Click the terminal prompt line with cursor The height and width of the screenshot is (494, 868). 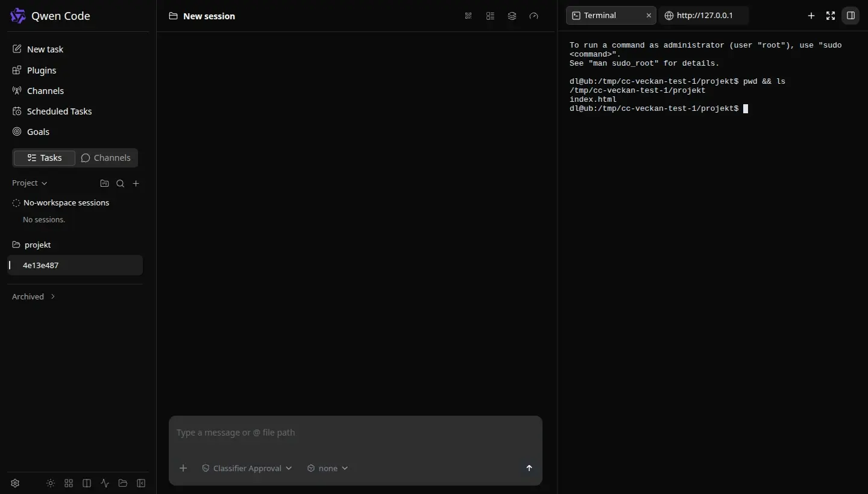[x=659, y=108]
